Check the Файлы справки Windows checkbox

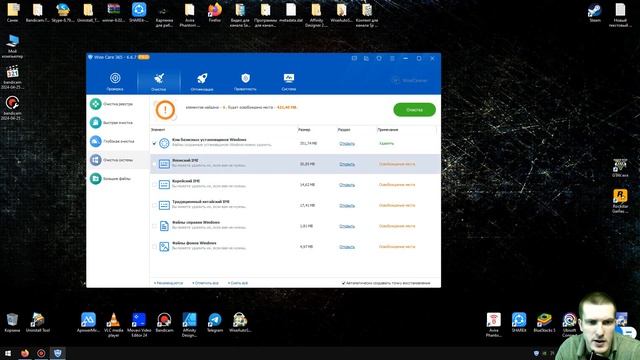pos(154,226)
